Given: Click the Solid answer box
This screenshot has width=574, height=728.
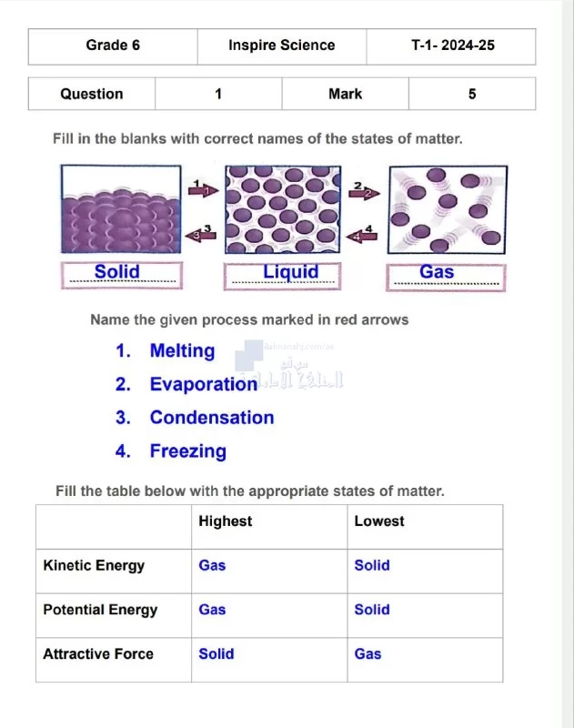Looking at the screenshot, I should (x=122, y=275).
